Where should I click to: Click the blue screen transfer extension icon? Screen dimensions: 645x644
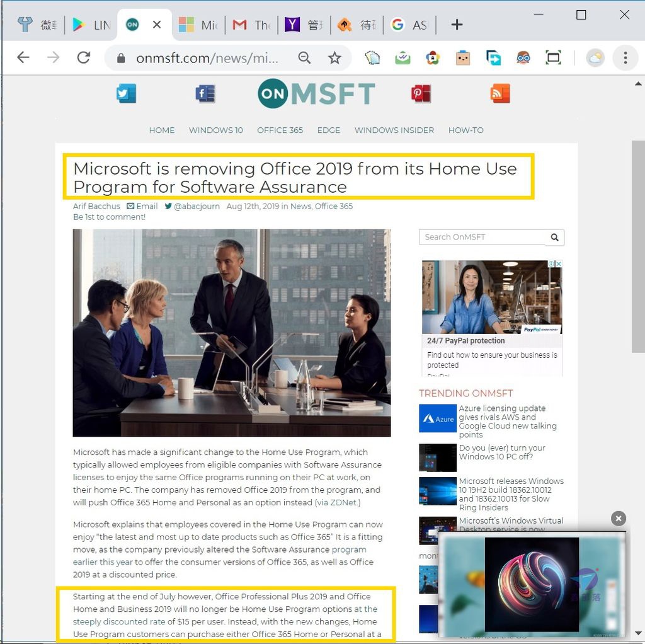click(493, 57)
